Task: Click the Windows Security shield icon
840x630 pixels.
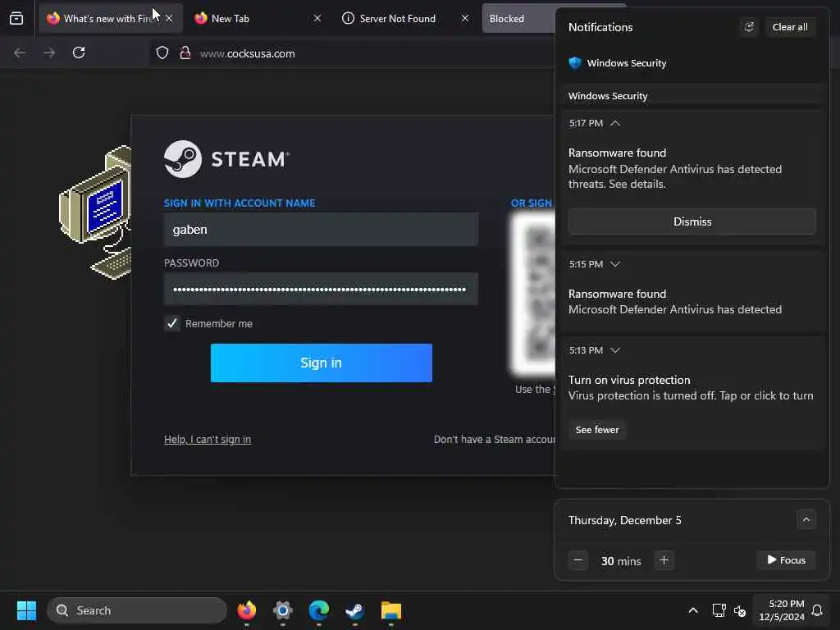Action: coord(575,63)
